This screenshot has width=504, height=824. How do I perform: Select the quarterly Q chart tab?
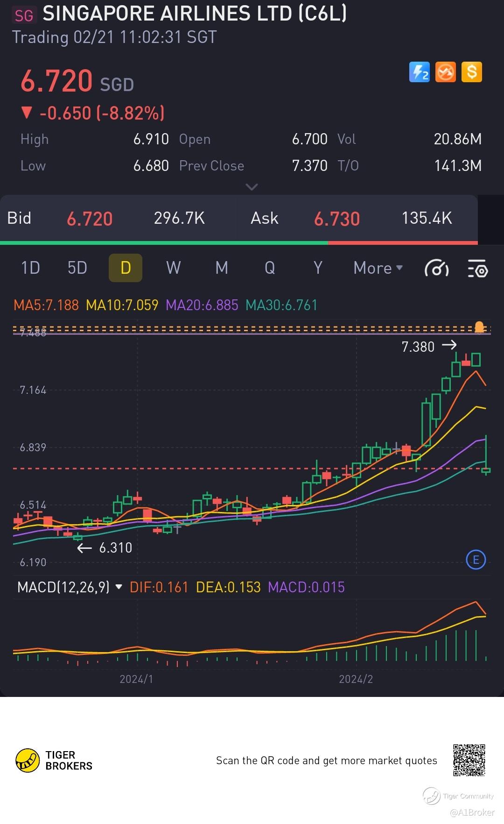[270, 268]
